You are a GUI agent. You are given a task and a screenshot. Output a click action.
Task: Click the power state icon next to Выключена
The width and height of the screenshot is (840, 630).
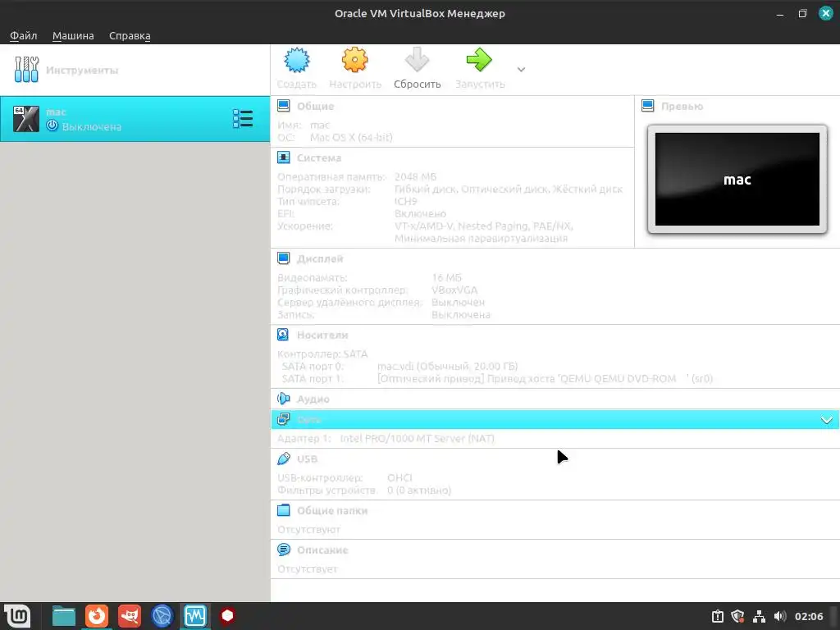tap(52, 126)
